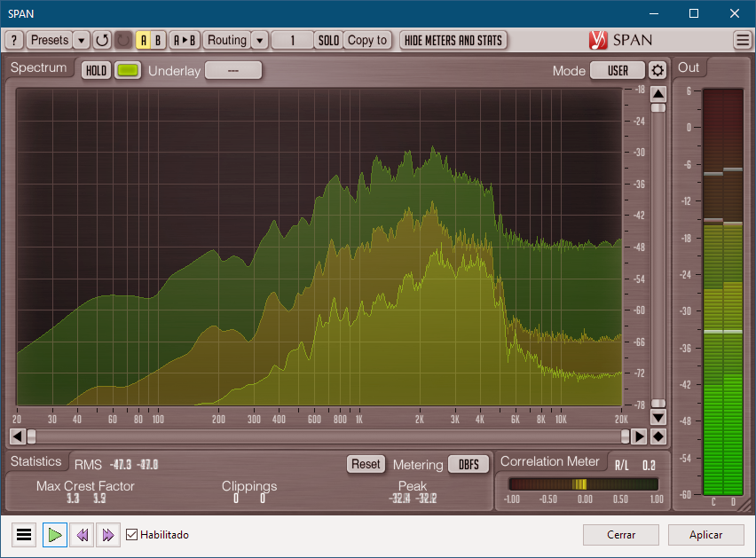Open the spectrum mode gear settings
The width and height of the screenshot is (756, 558).
coord(657,71)
